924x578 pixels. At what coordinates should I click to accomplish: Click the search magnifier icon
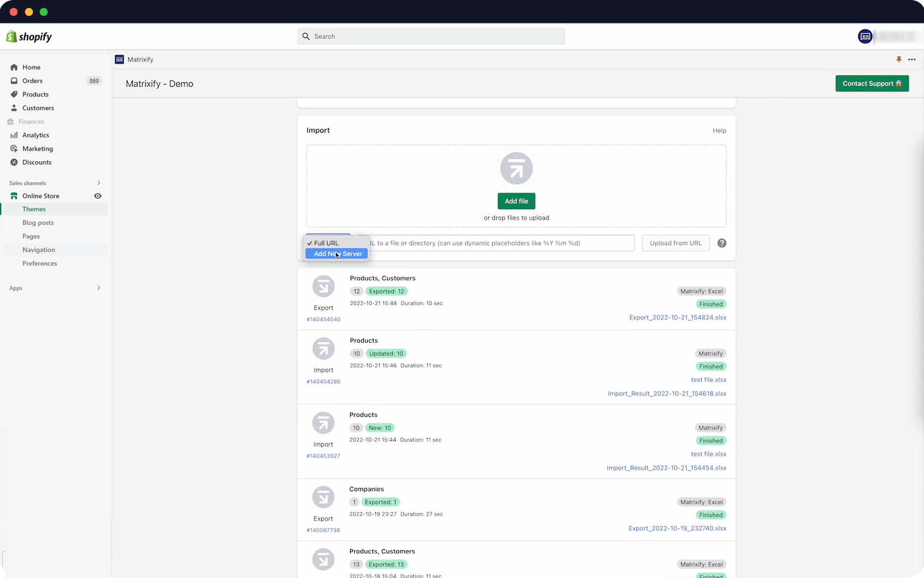coord(306,36)
